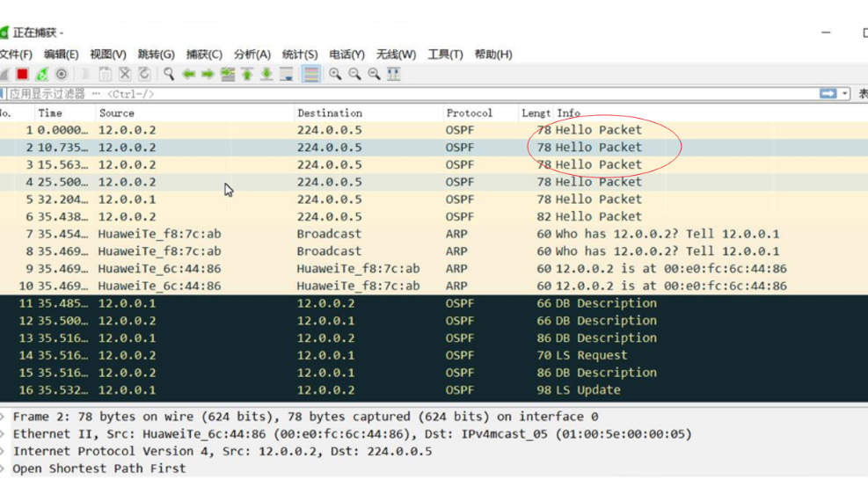868x501 pixels.
Task: Stop the running packet capture
Action: [x=23, y=75]
